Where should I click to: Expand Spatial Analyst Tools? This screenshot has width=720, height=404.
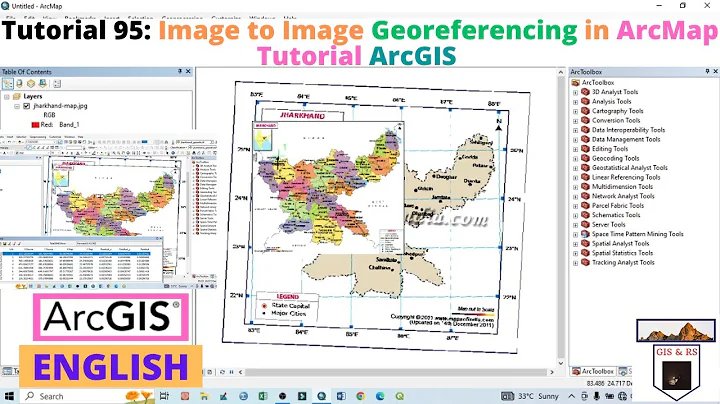click(x=575, y=244)
